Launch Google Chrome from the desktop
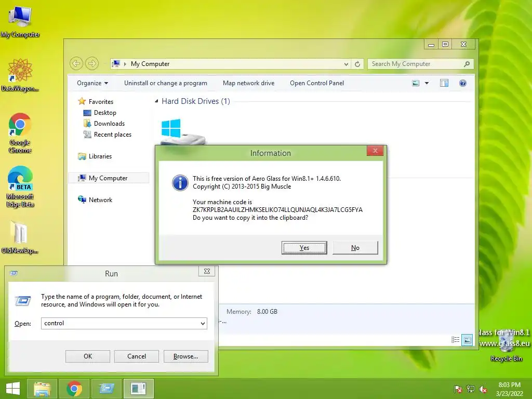 coord(20,132)
